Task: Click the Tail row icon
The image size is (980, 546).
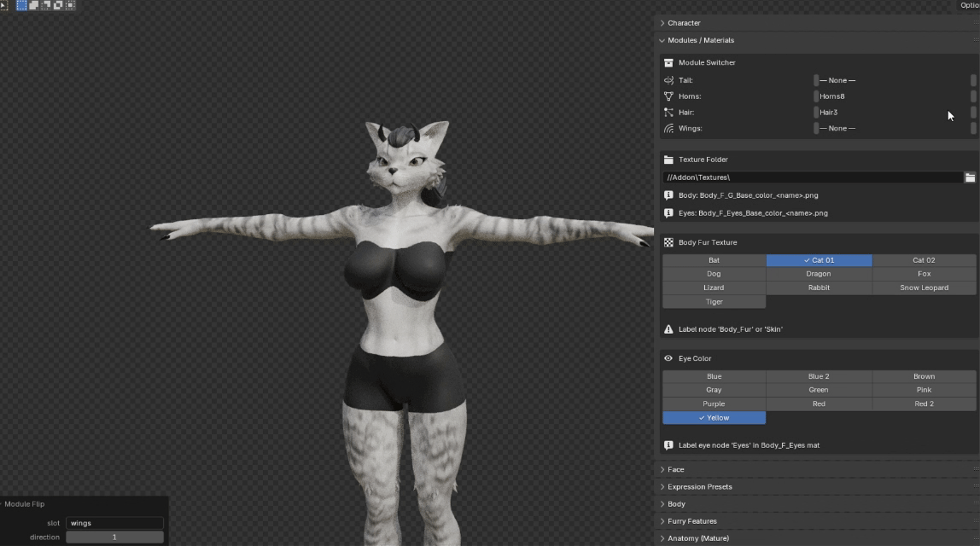Action: tap(668, 80)
